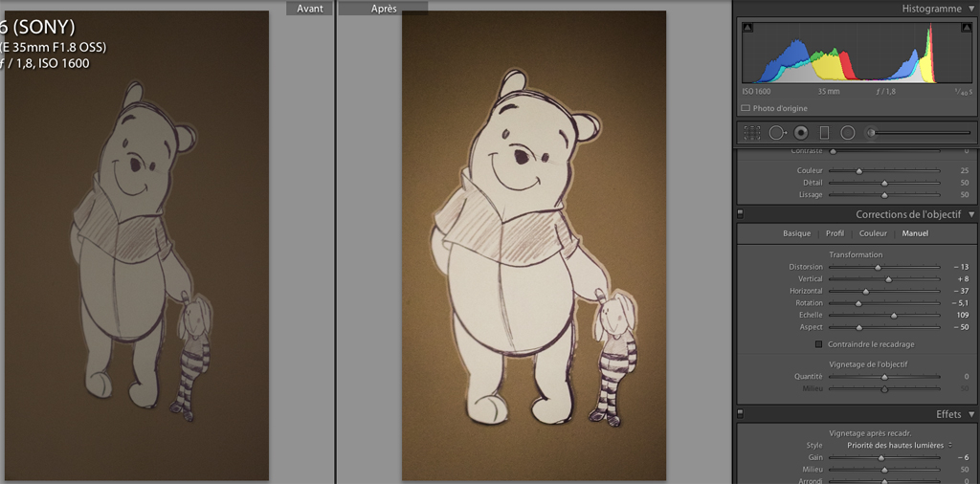Toggle shadow clipping indicator in histogram

[x=748, y=28]
